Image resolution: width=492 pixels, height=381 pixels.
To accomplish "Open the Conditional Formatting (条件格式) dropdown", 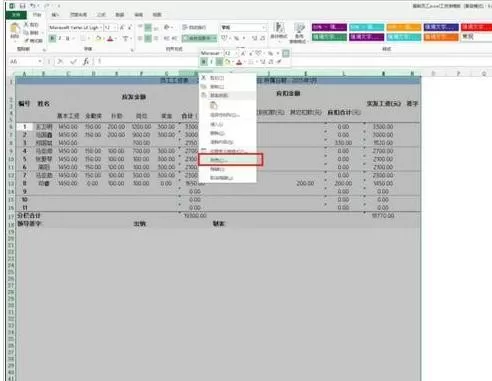I will [x=279, y=32].
